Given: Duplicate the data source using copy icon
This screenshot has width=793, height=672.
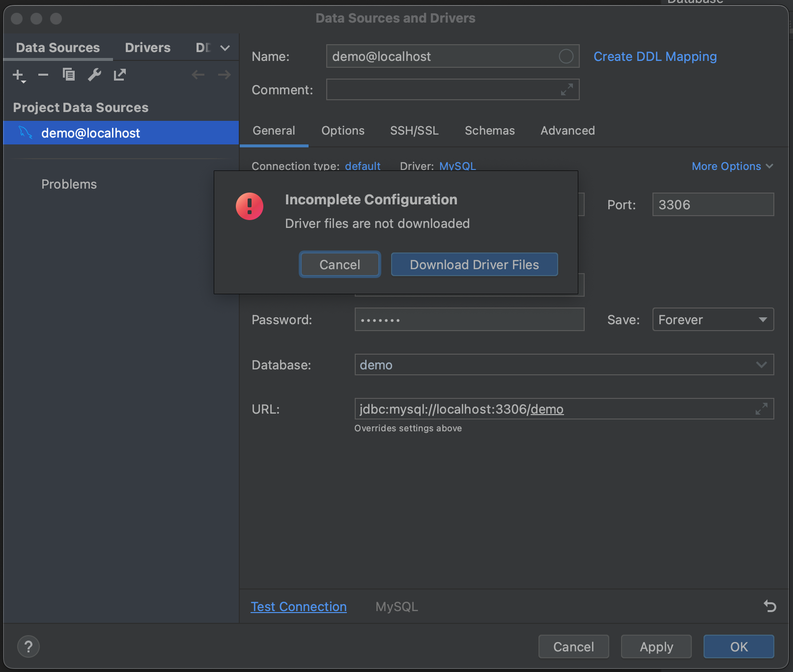Looking at the screenshot, I should click(x=69, y=75).
